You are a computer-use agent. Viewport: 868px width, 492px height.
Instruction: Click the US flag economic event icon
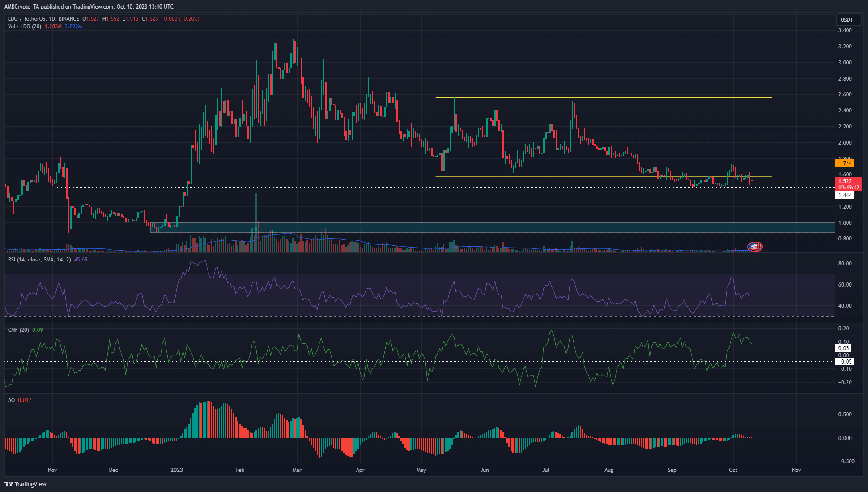click(755, 246)
